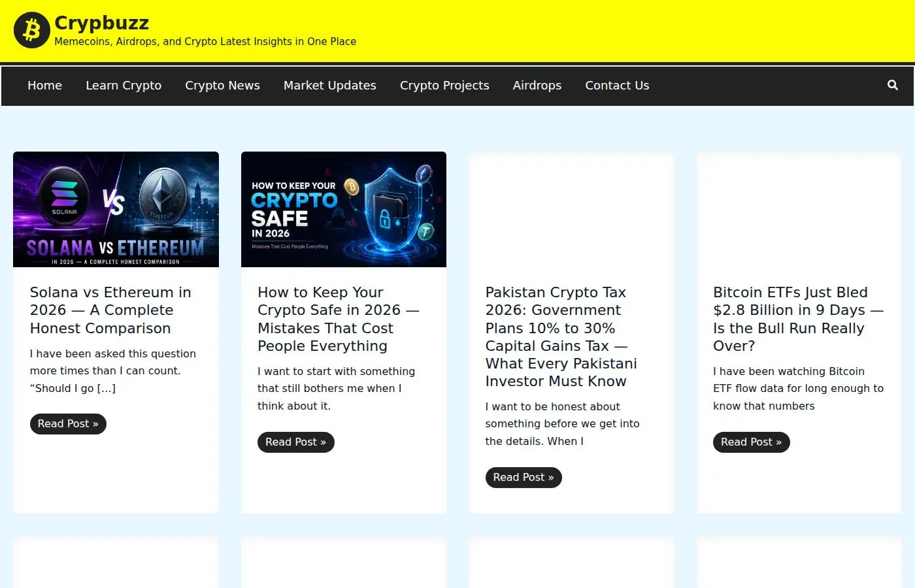The width and height of the screenshot is (915, 588).
Task: Click the excerpt 'I have been watching Bitcoin'
Action: click(x=789, y=371)
